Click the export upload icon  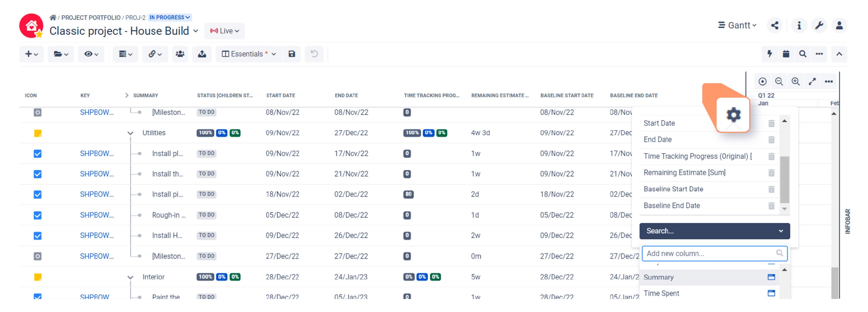click(x=202, y=54)
